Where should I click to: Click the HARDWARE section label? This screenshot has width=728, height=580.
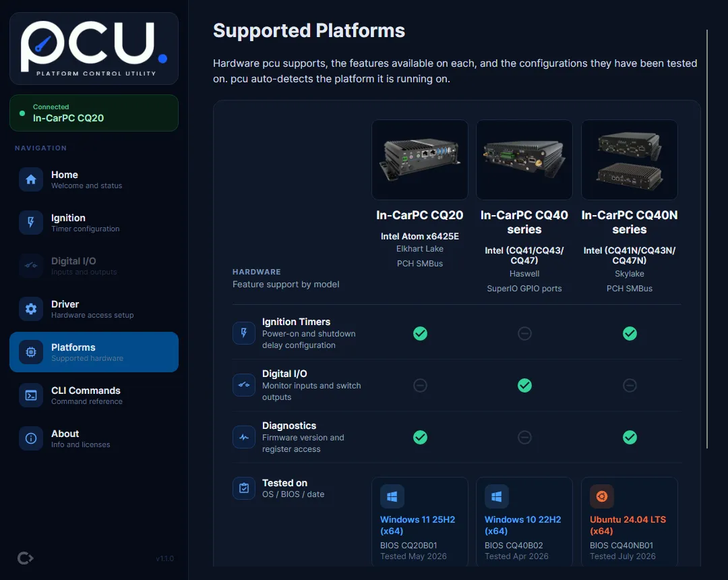point(257,272)
